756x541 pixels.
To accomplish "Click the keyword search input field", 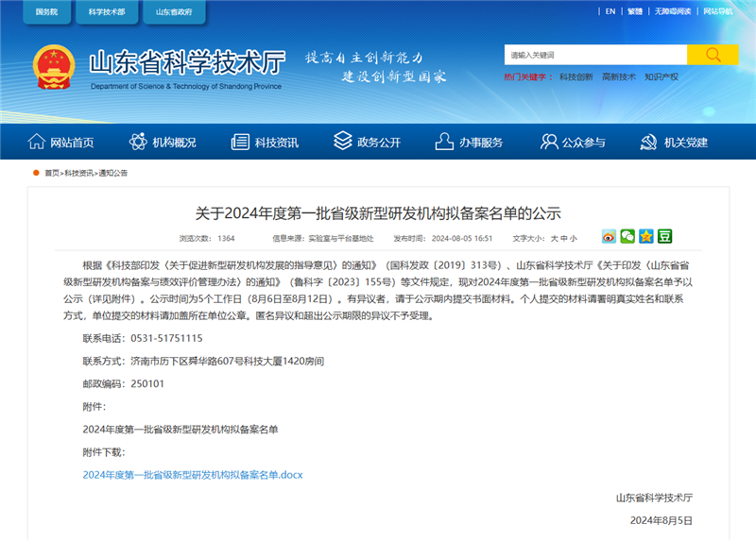I will (x=594, y=55).
